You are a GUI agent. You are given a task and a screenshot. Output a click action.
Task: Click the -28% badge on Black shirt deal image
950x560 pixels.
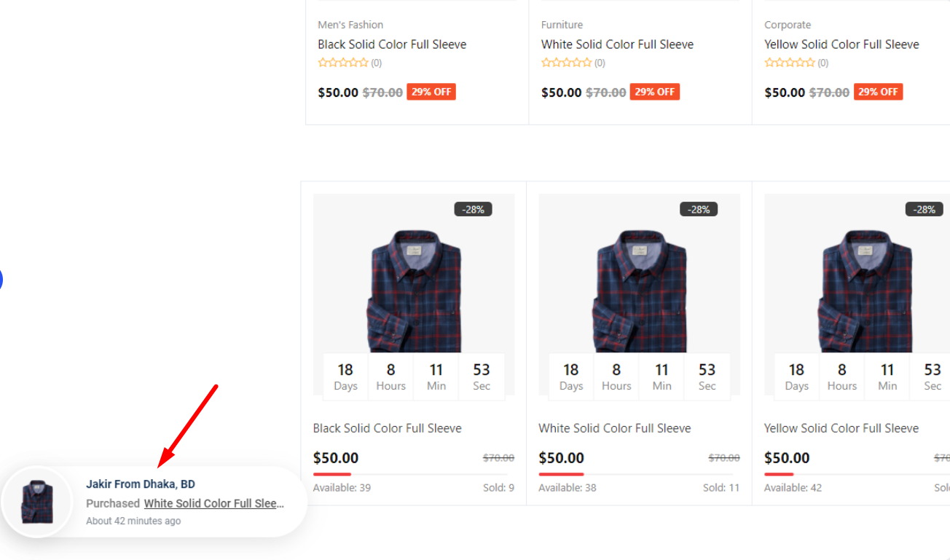click(x=473, y=209)
